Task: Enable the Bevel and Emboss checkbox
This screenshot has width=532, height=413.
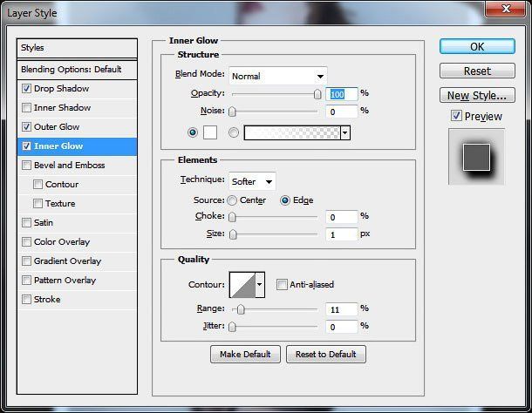Action: [x=26, y=166]
